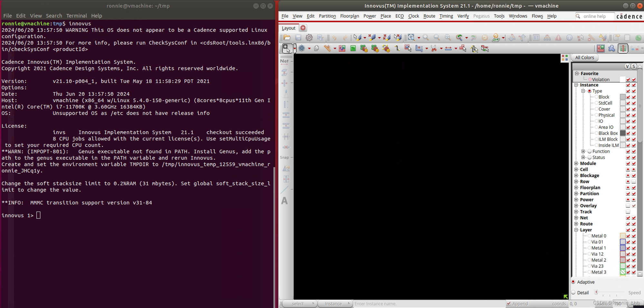Click the Metal 0 color swatch

(x=623, y=236)
